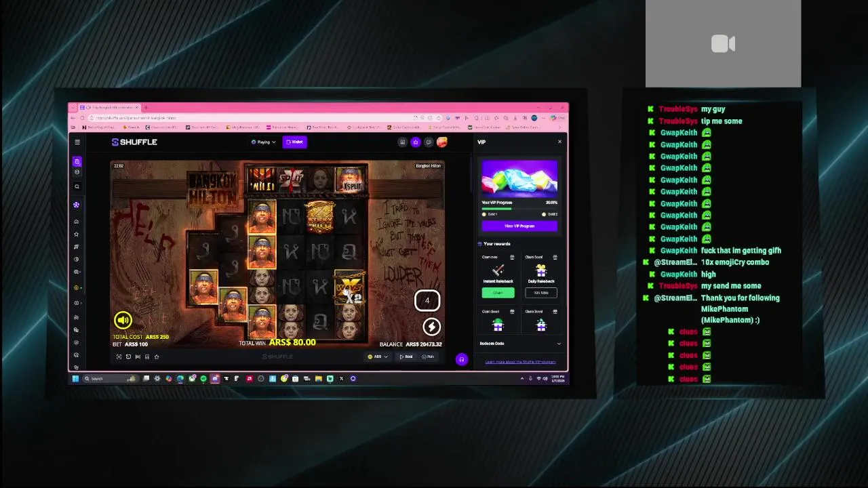The image size is (868, 488).
Task: Click the taskbar clock
Action: (x=558, y=378)
